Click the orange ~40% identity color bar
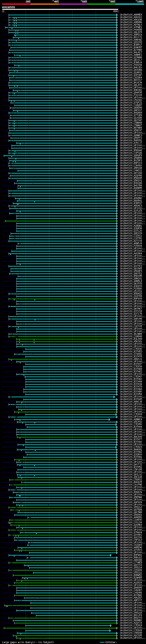 coord(45,4)
